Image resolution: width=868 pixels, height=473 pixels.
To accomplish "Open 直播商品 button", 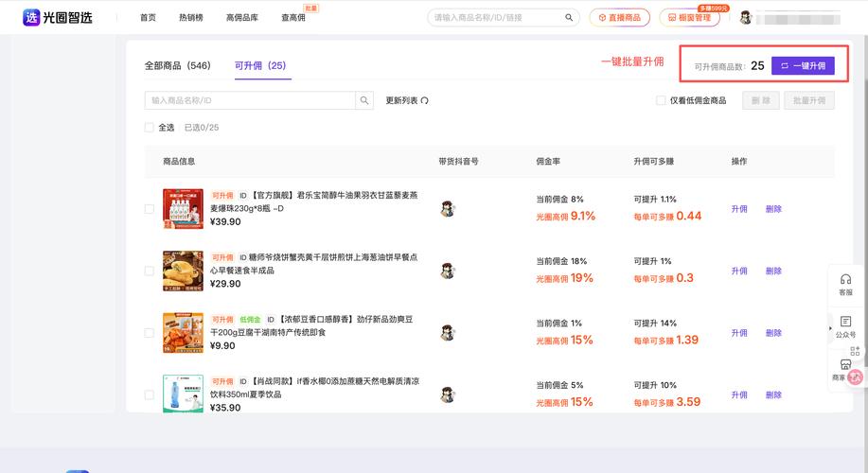I will tap(619, 18).
